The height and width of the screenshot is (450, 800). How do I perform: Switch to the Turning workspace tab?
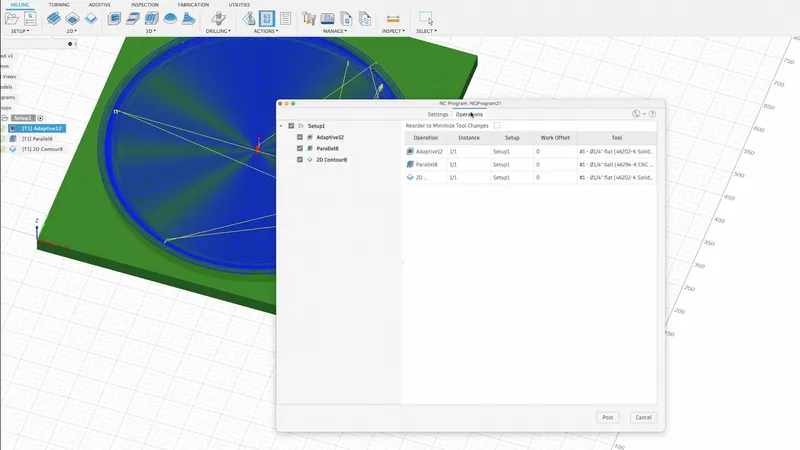point(59,5)
